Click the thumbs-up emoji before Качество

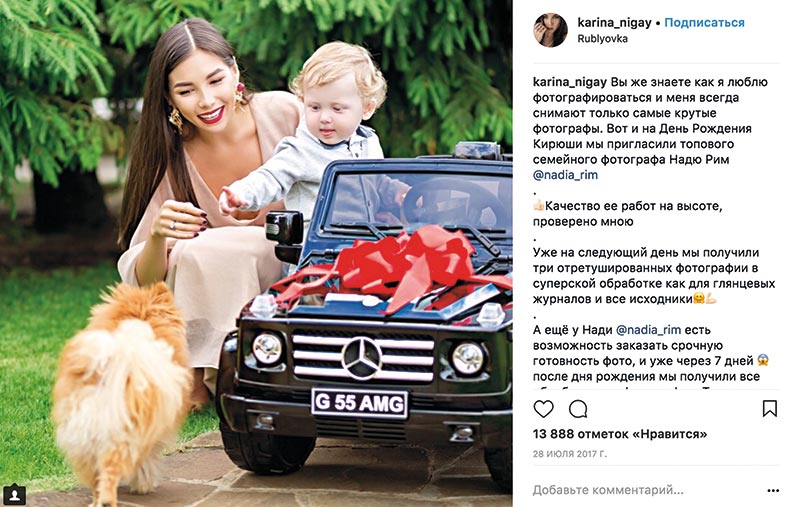pos(538,206)
